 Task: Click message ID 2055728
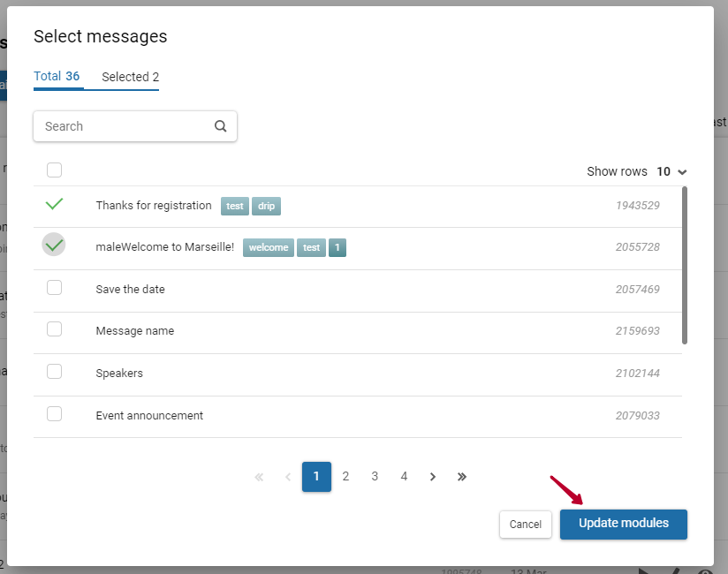638,247
